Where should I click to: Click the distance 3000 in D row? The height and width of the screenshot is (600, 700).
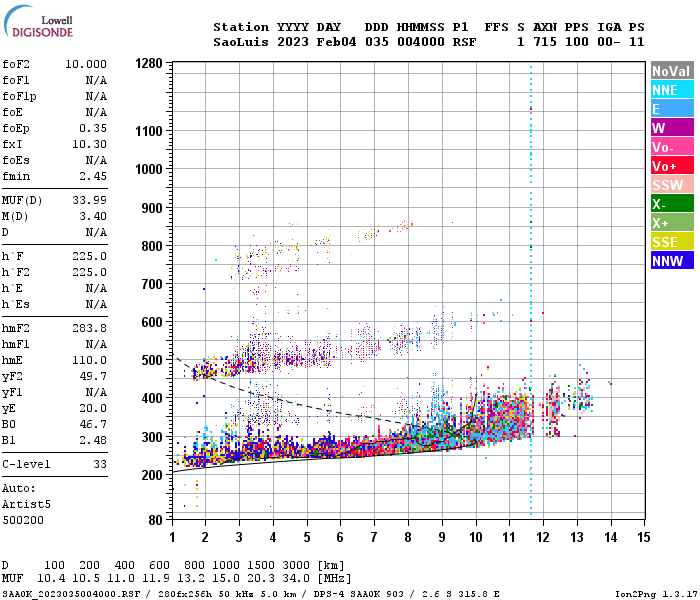(296, 565)
